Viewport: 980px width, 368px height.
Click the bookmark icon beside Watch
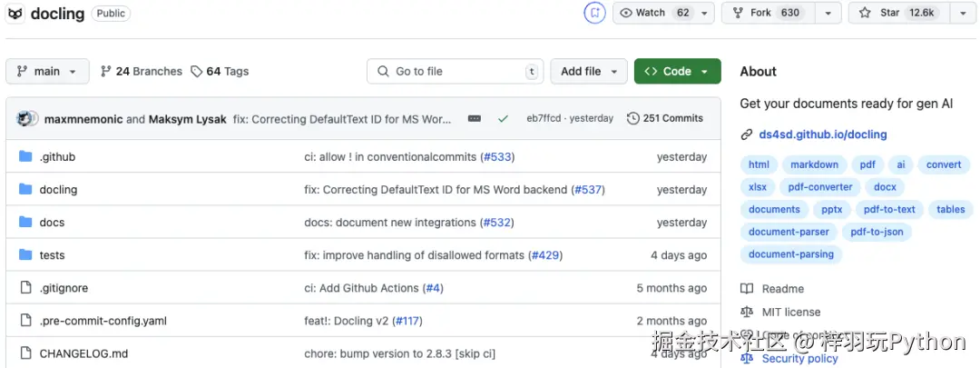[x=594, y=13]
